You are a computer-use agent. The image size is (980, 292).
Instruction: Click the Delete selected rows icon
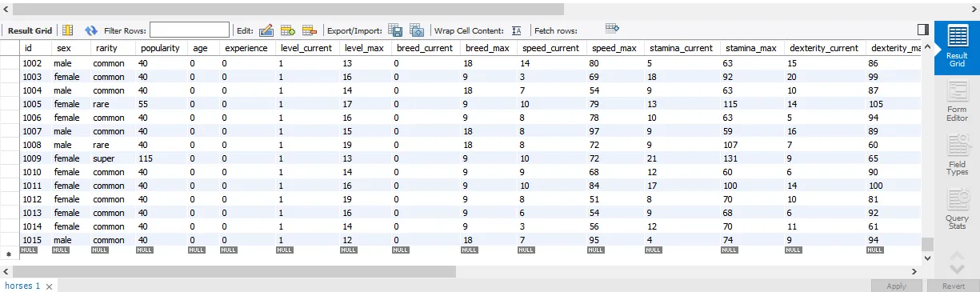point(310,30)
